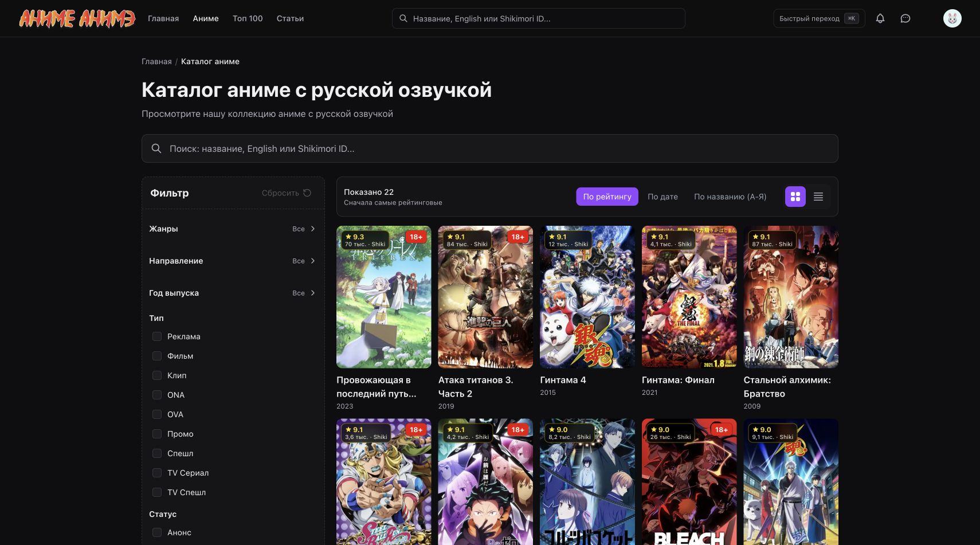
Task: Focus the catalog search input field
Action: click(x=490, y=148)
